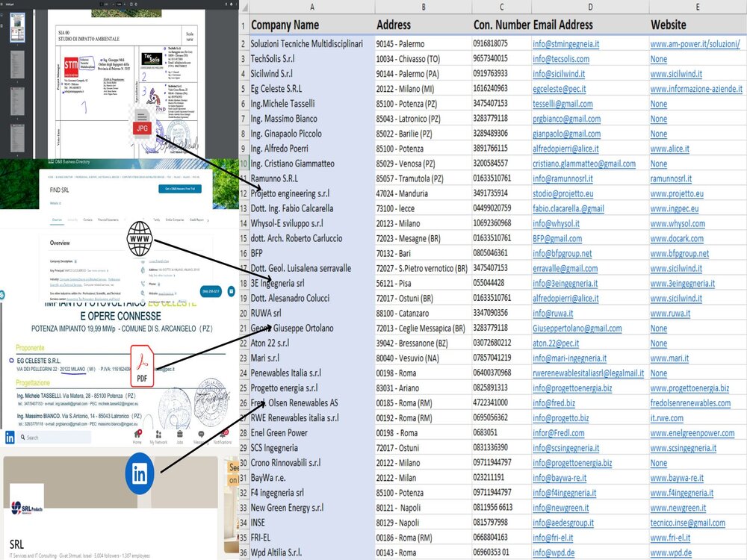Open the www.projetto.eu website link
The width and height of the screenshot is (747, 560).
[x=677, y=194]
